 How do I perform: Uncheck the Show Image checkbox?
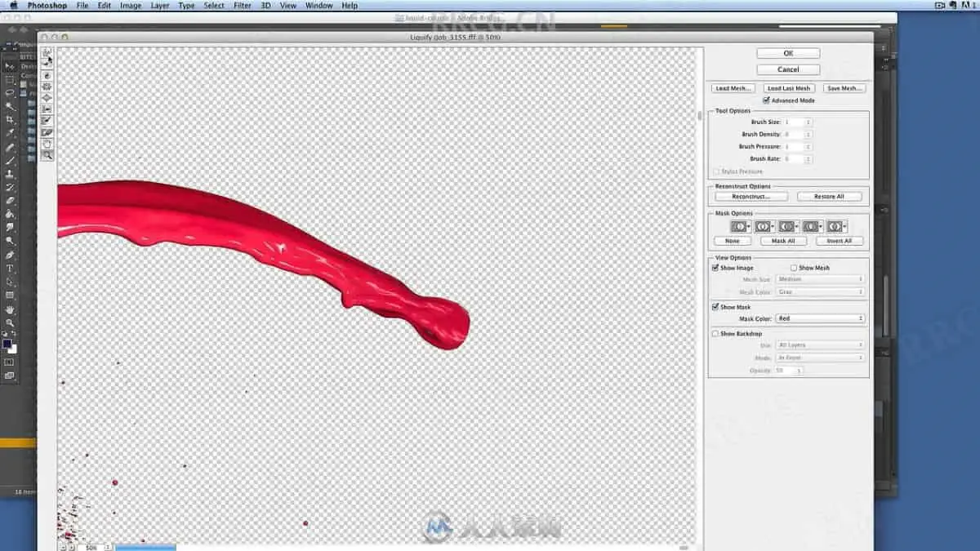(716, 268)
